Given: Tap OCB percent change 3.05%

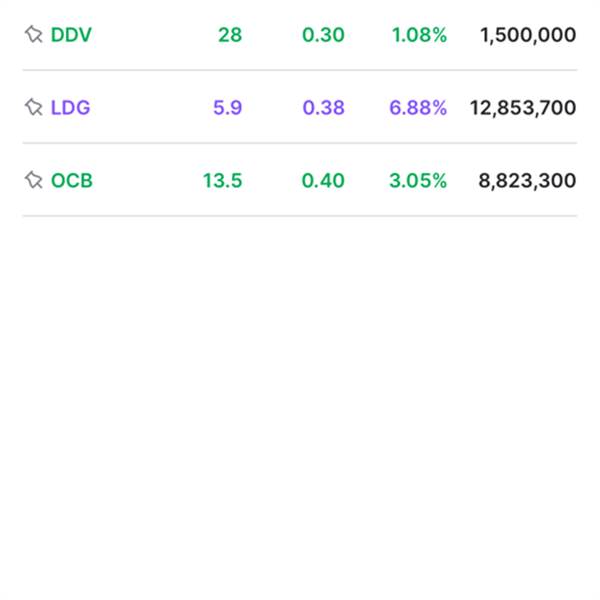Looking at the screenshot, I should [418, 181].
